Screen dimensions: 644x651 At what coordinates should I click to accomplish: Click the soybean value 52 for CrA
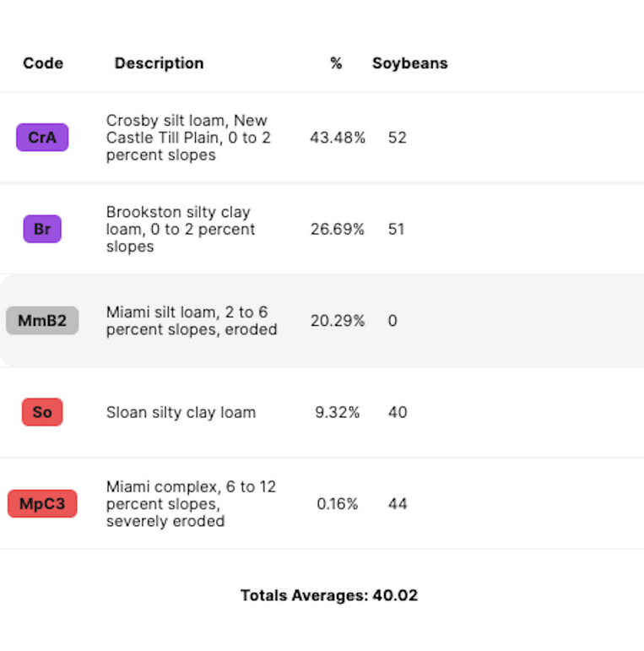[398, 138]
